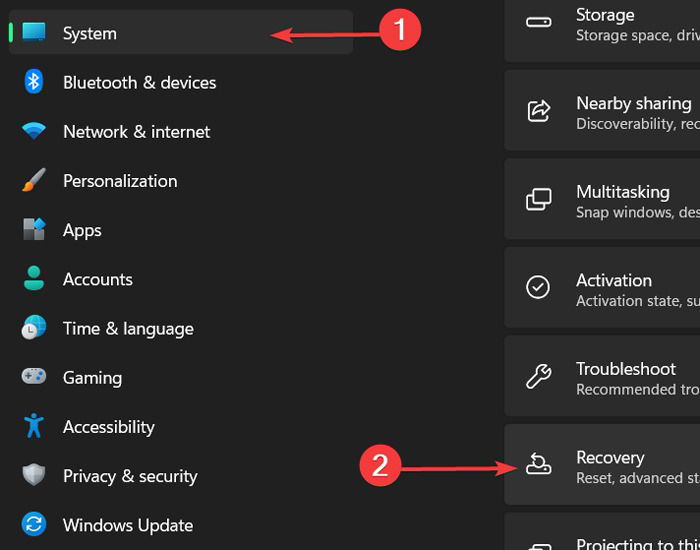Click the Accounts person icon

33,278
